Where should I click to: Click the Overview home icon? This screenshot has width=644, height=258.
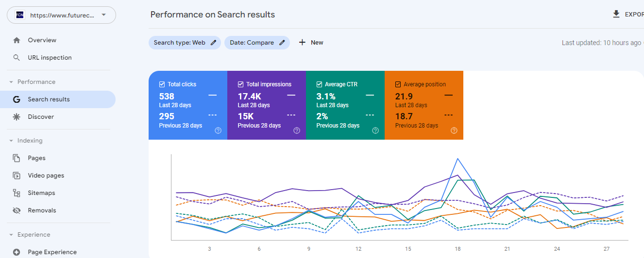point(17,40)
